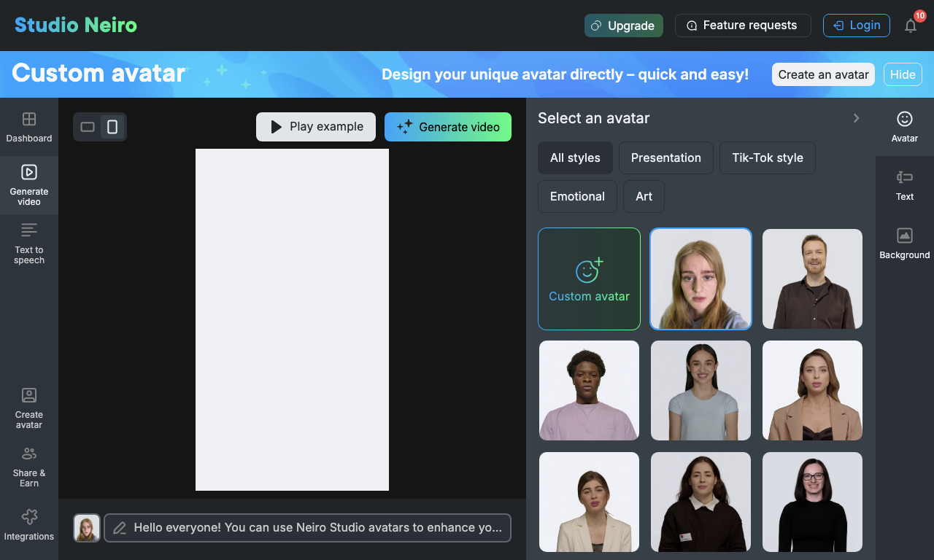Image resolution: width=934 pixels, height=560 pixels.
Task: Click the Custom avatar card
Action: tap(589, 279)
